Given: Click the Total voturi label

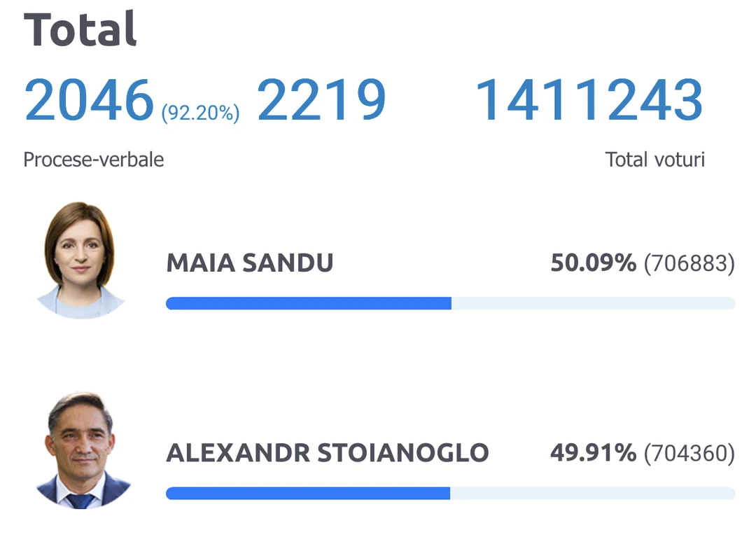Looking at the screenshot, I should tap(654, 160).
